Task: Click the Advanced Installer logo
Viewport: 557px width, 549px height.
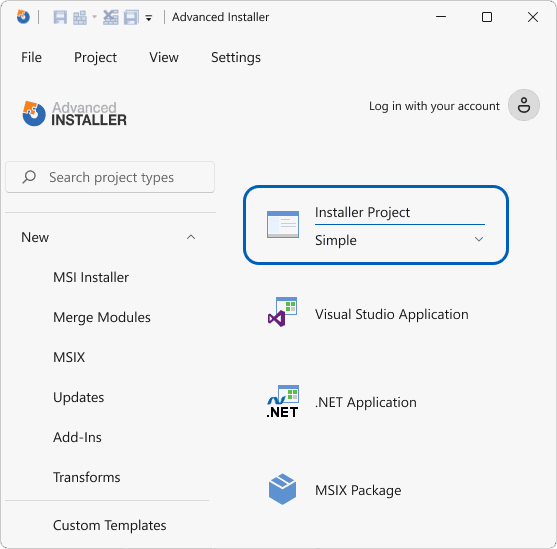Action: click(x=75, y=113)
